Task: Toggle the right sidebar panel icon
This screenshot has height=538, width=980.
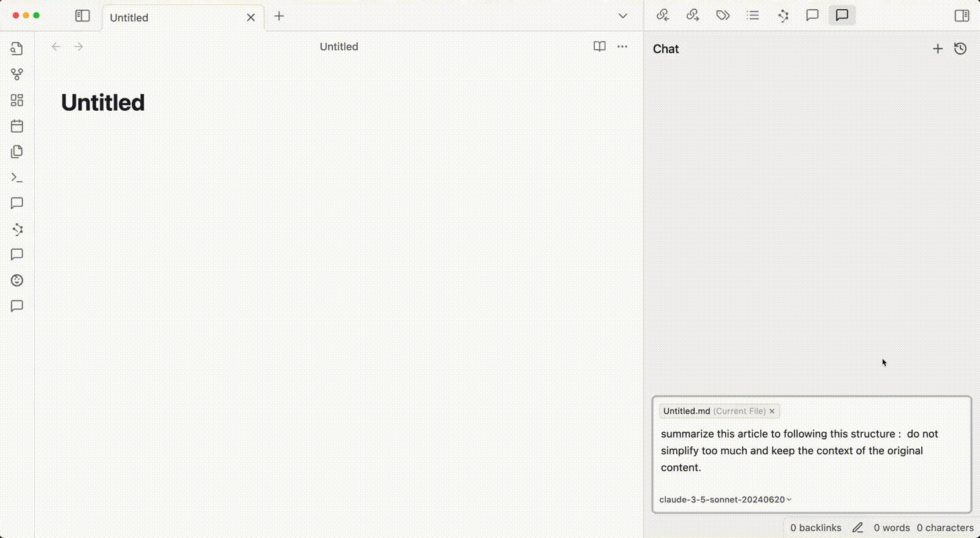Action: [962, 15]
